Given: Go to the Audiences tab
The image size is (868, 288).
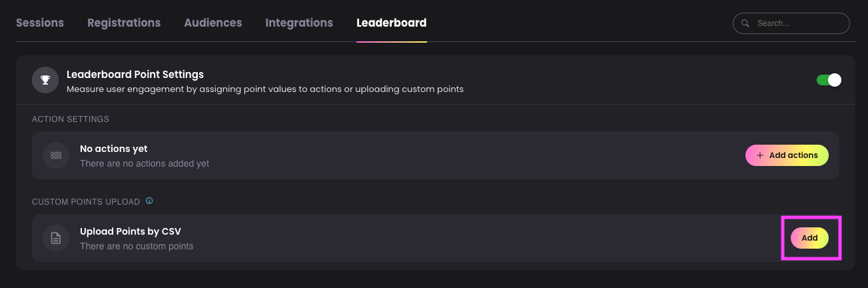Looking at the screenshot, I should pyautogui.click(x=213, y=23).
